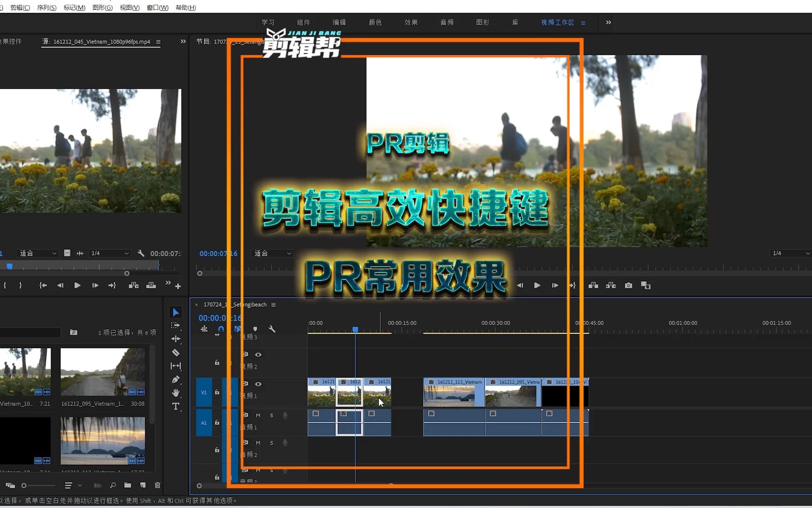Mute audio track A2 with M
The image size is (812, 508).
coord(258,443)
